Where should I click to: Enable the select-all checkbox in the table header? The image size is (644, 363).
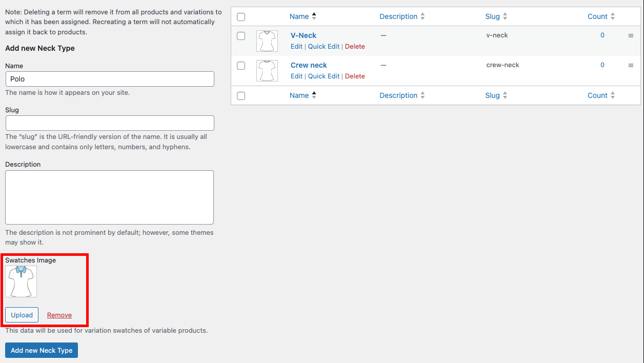point(241,16)
